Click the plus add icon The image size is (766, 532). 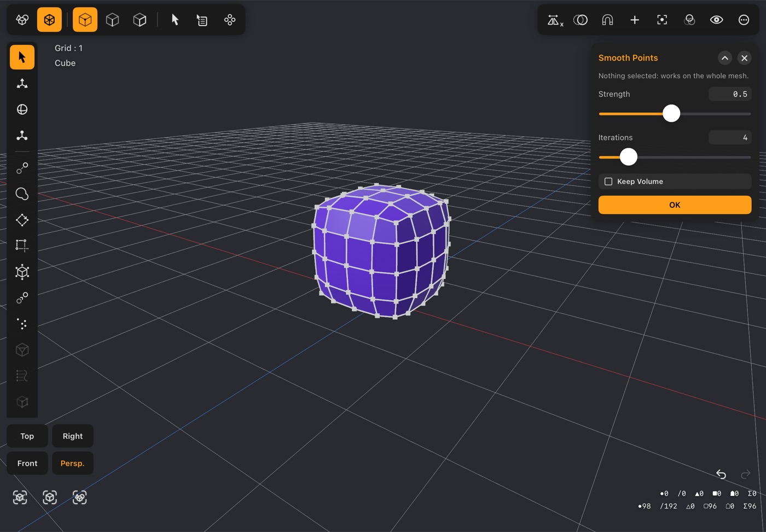coord(635,20)
